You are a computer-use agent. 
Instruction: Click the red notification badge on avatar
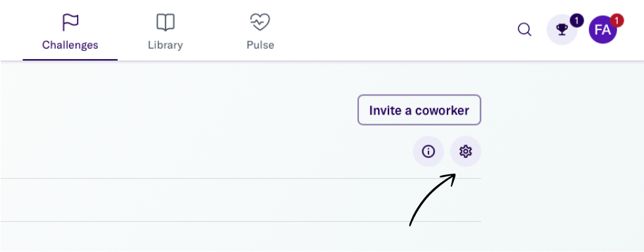[617, 20]
